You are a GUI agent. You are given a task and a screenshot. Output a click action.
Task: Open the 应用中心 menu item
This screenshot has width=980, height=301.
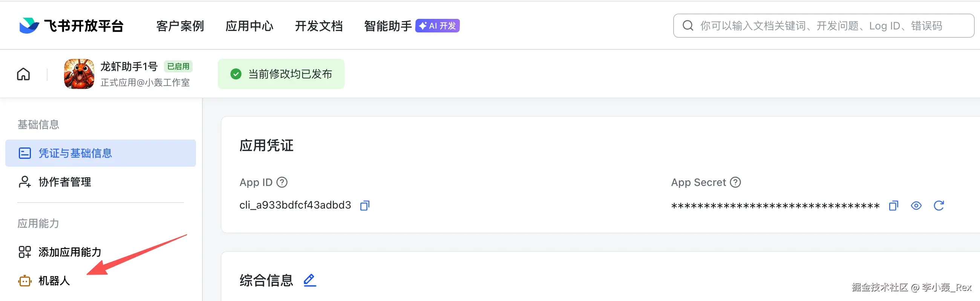coord(249,26)
